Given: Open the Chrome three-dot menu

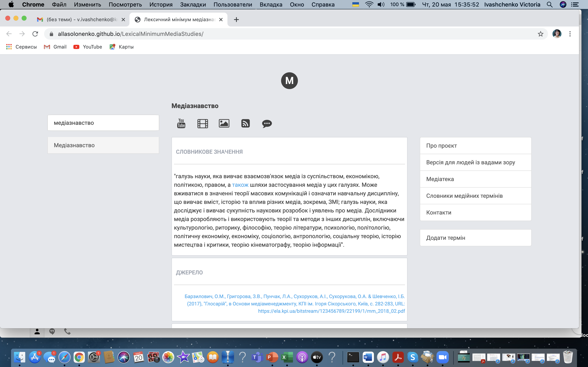Looking at the screenshot, I should click(570, 34).
